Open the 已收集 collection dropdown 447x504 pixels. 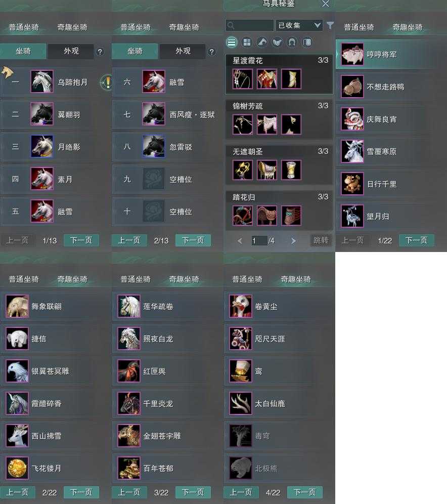(x=299, y=25)
